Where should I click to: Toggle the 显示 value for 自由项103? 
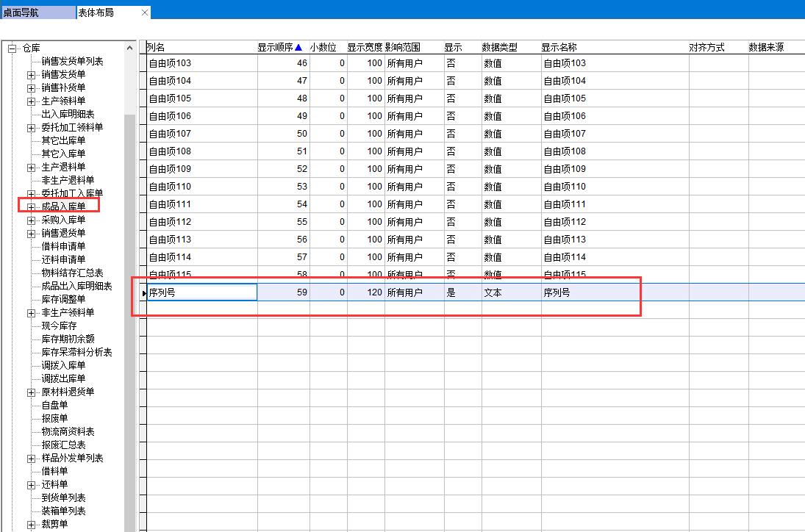(462, 63)
